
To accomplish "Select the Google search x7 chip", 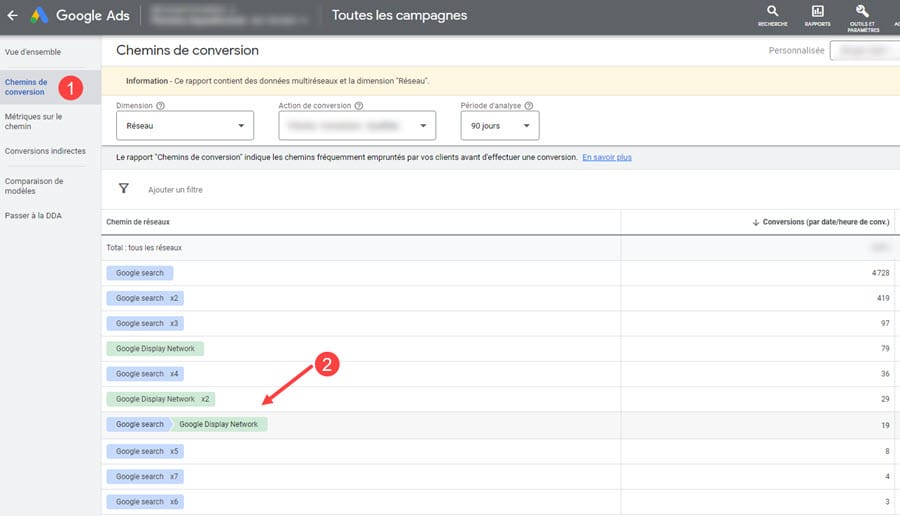I will 145,476.
